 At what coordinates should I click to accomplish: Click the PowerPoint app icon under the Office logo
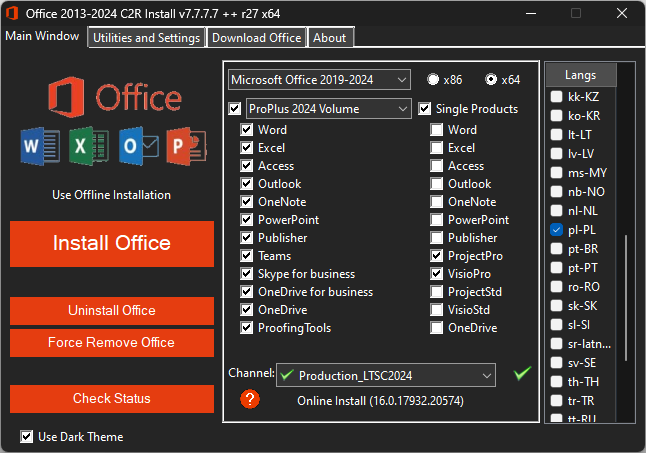187,146
